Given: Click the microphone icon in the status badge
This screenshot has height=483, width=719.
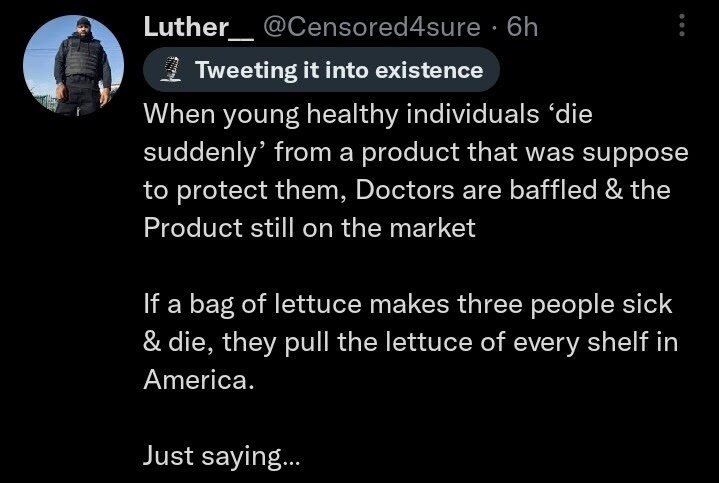Looking at the screenshot, I should pos(169,70).
